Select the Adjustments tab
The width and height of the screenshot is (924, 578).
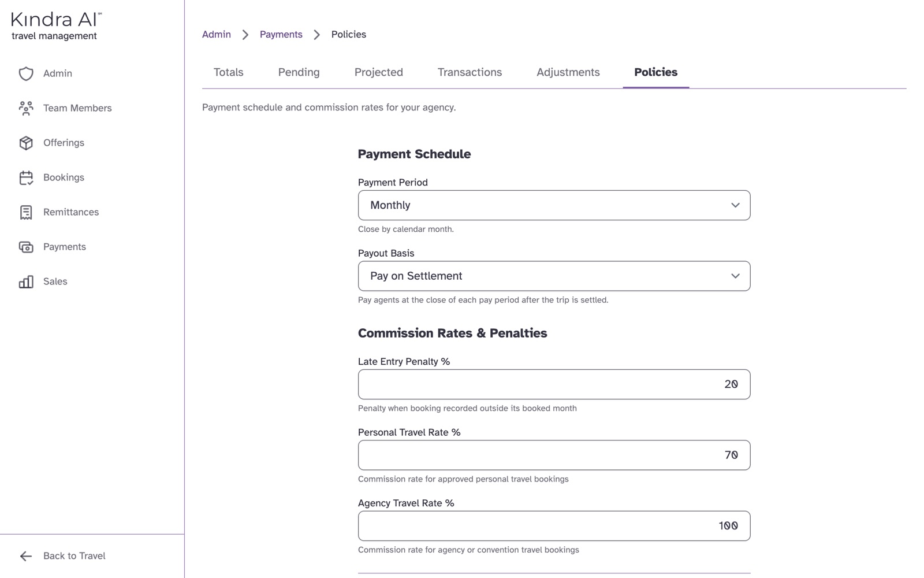pyautogui.click(x=568, y=72)
